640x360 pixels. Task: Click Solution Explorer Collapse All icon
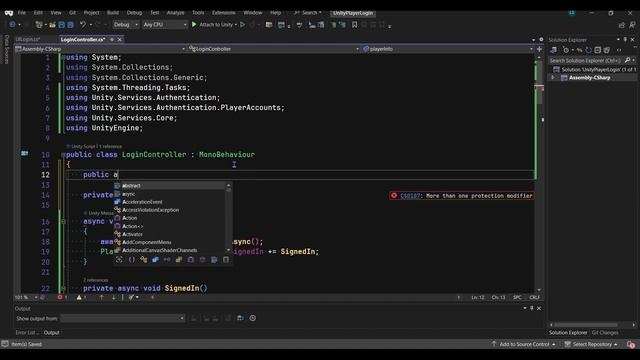[x=598, y=50]
